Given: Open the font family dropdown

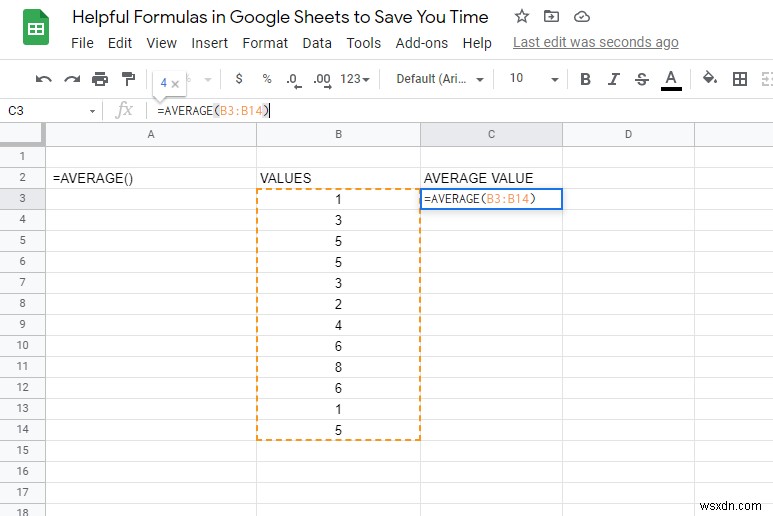Looking at the screenshot, I should (440, 79).
